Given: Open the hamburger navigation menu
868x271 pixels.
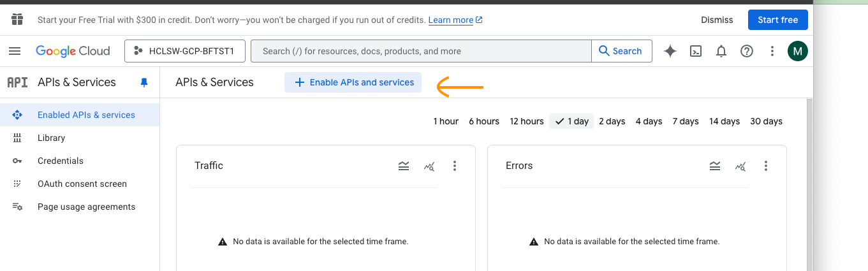Looking at the screenshot, I should coord(15,51).
